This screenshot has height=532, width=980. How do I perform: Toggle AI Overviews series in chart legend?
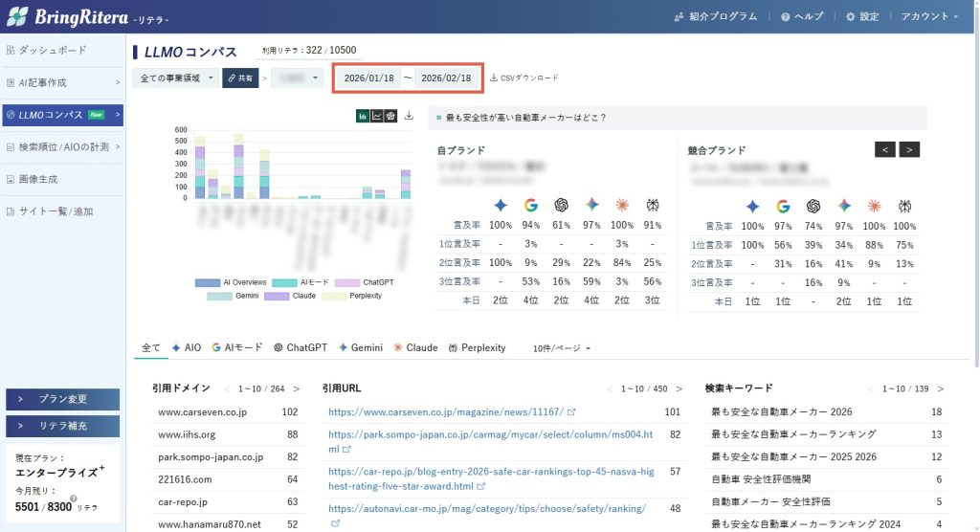[x=231, y=283]
